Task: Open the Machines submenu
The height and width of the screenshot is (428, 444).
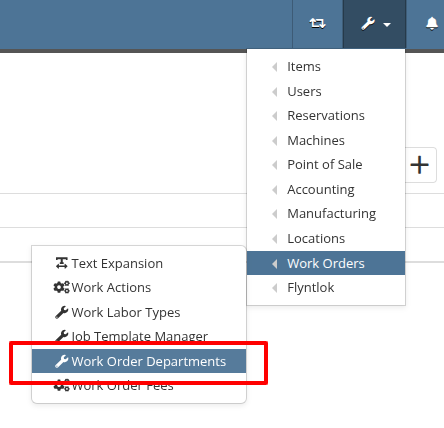Action: (x=326, y=140)
